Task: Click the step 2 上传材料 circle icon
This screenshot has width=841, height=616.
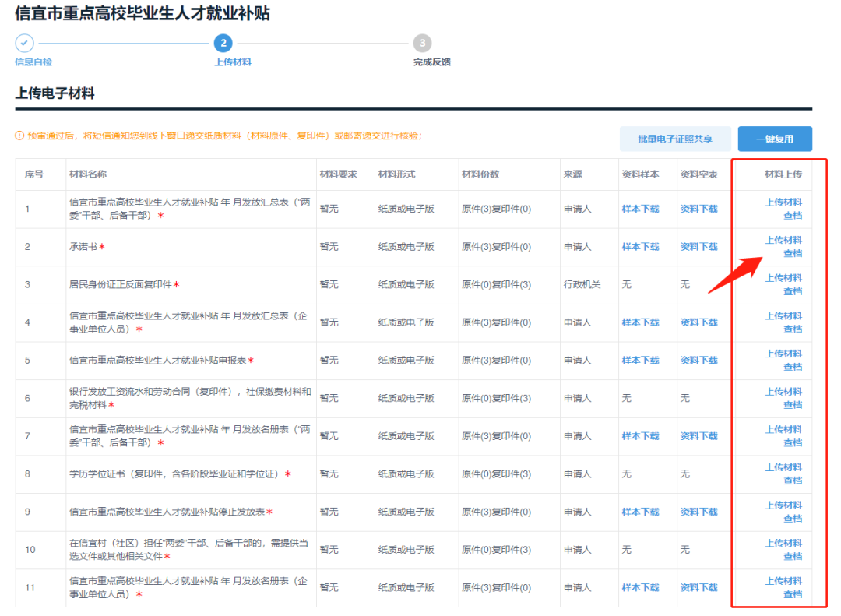Action: pos(223,43)
